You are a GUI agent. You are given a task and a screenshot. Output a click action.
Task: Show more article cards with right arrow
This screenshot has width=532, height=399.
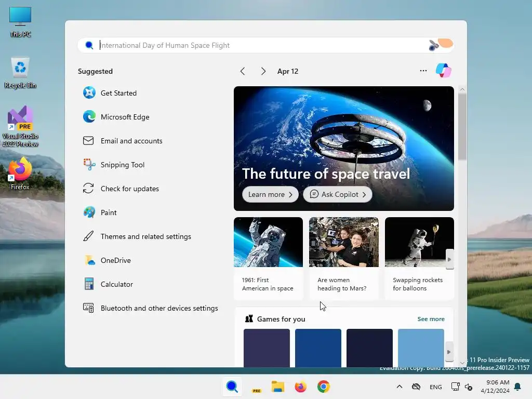[x=449, y=260]
